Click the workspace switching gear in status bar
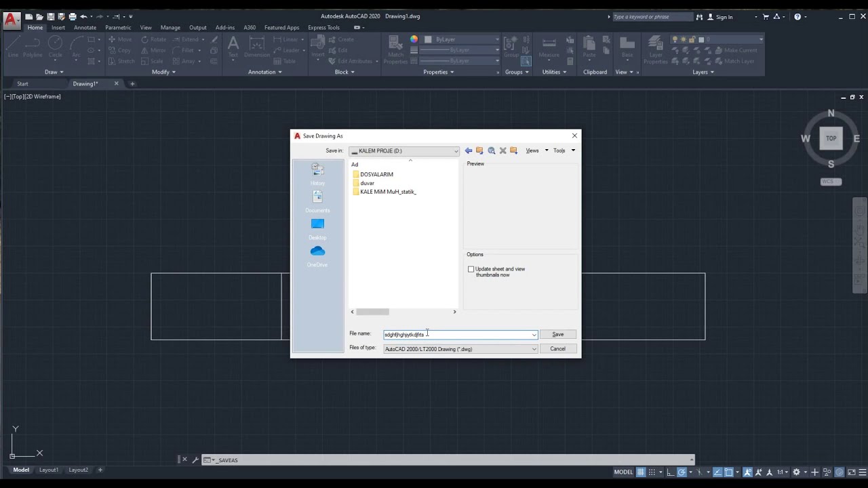 [x=796, y=472]
